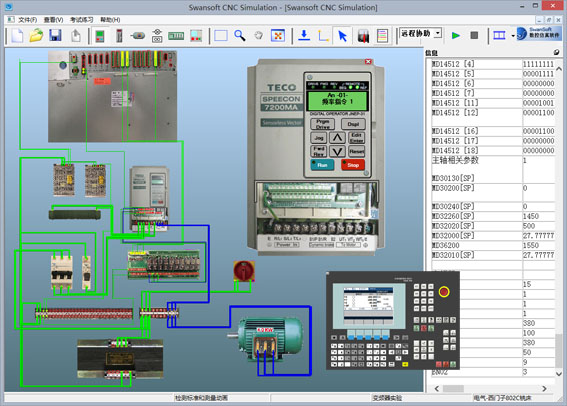
Task: Click the info panel vertical scrollbar down arrow
Action: [x=559, y=374]
